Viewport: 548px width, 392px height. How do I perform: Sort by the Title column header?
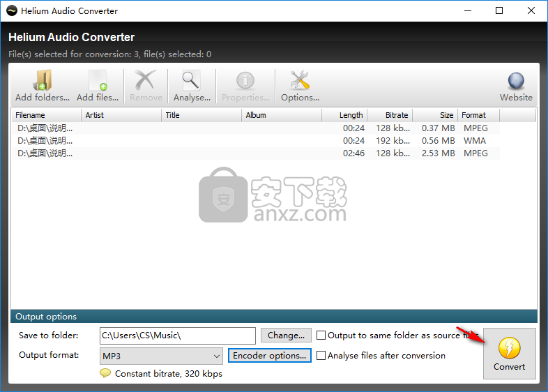(201, 115)
